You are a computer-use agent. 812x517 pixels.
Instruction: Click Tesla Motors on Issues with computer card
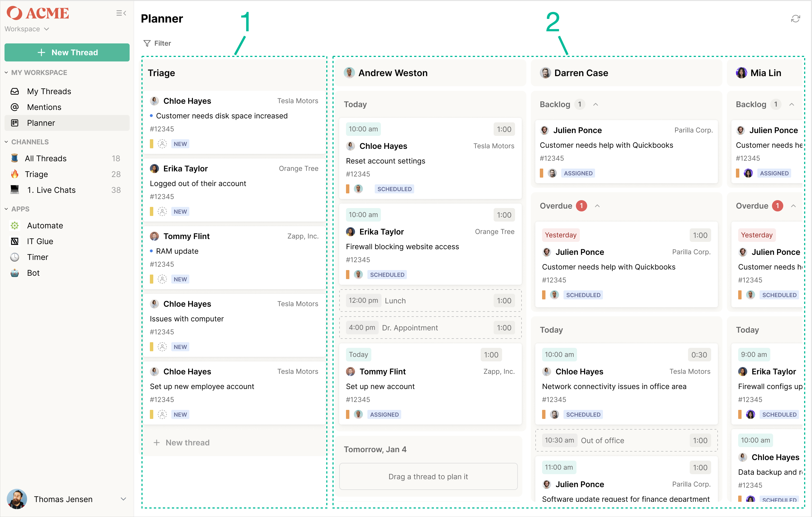pyautogui.click(x=298, y=304)
